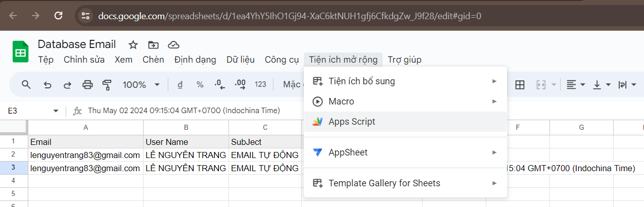Viewport: 644px width, 207px height.
Task: Open more number formats (123)
Action: pos(260,85)
